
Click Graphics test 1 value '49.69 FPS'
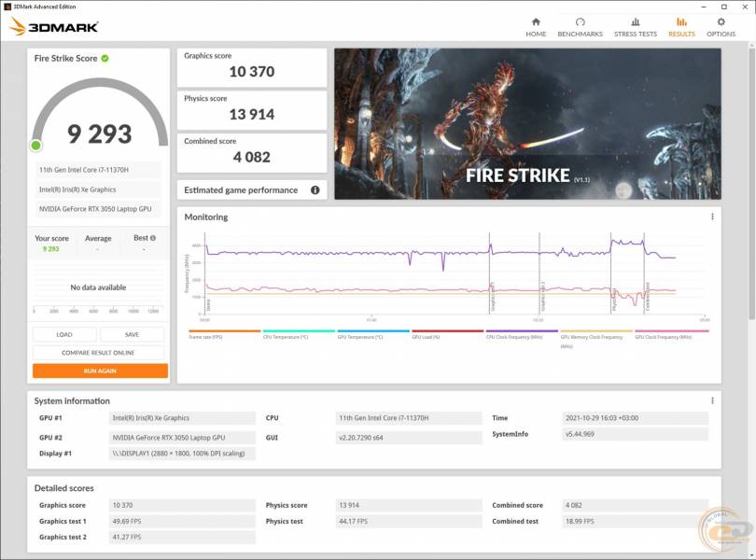pyautogui.click(x=182, y=521)
